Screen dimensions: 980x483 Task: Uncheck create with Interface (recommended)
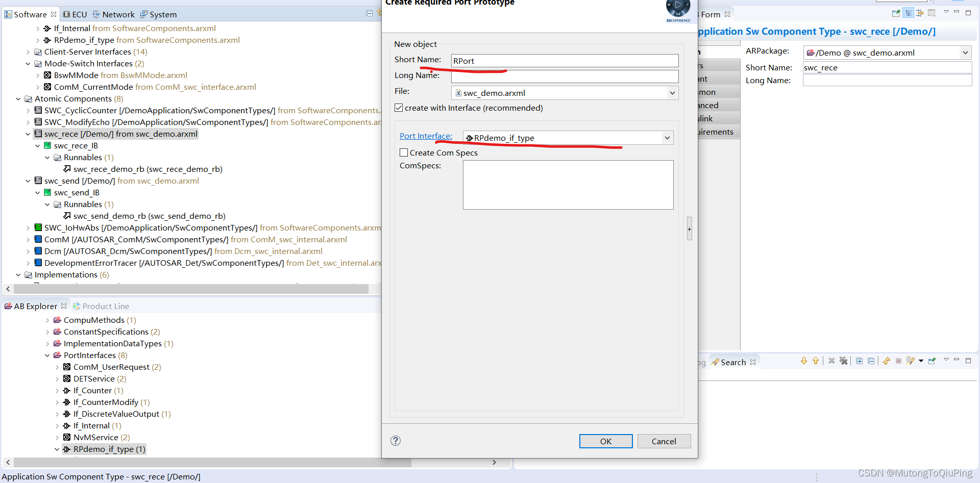pos(399,108)
